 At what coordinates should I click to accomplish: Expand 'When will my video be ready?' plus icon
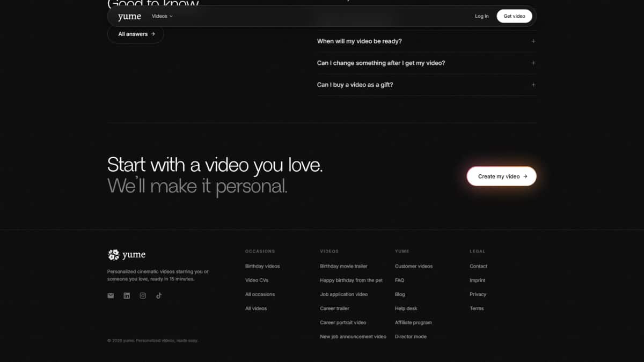coord(533,41)
